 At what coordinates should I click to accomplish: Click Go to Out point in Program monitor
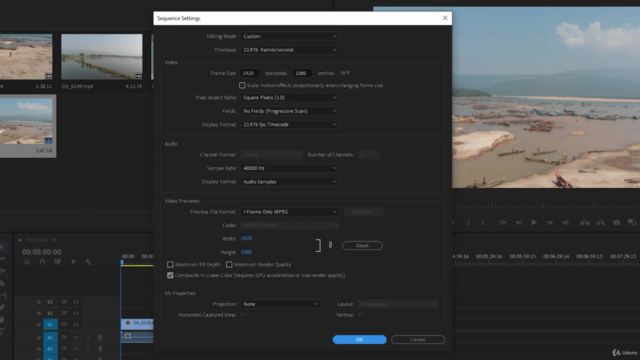click(565, 222)
